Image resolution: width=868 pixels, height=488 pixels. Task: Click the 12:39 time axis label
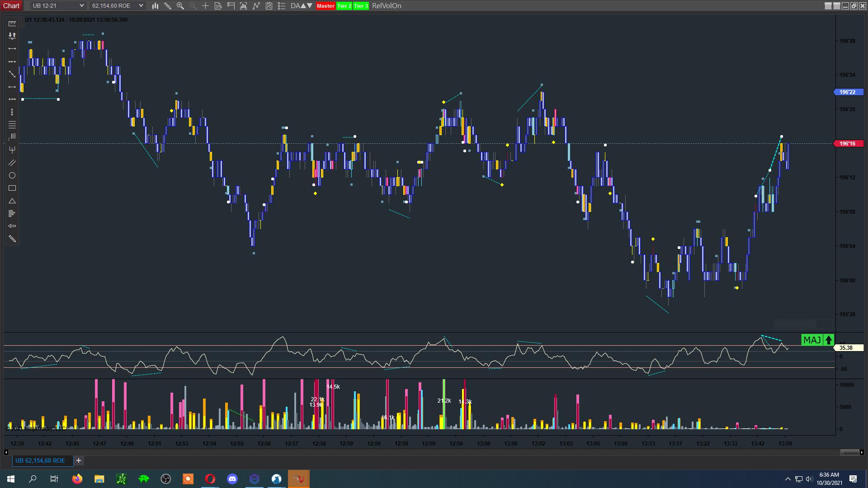click(x=17, y=444)
